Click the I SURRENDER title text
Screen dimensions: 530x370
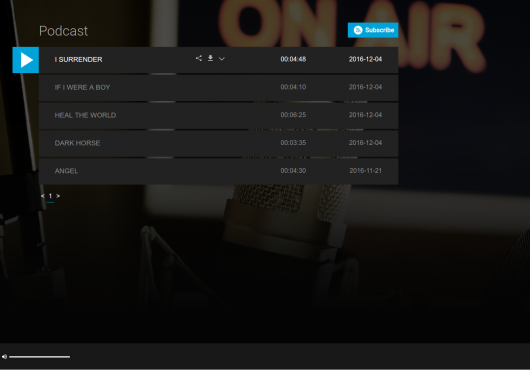pos(78,59)
